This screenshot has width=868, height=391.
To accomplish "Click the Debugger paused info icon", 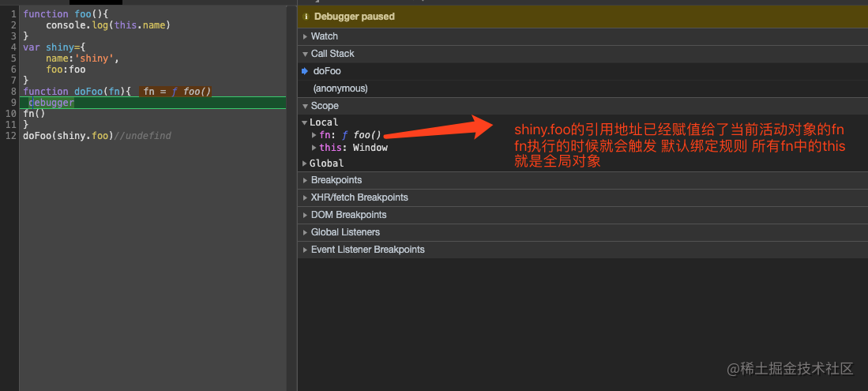I will pyautogui.click(x=306, y=17).
